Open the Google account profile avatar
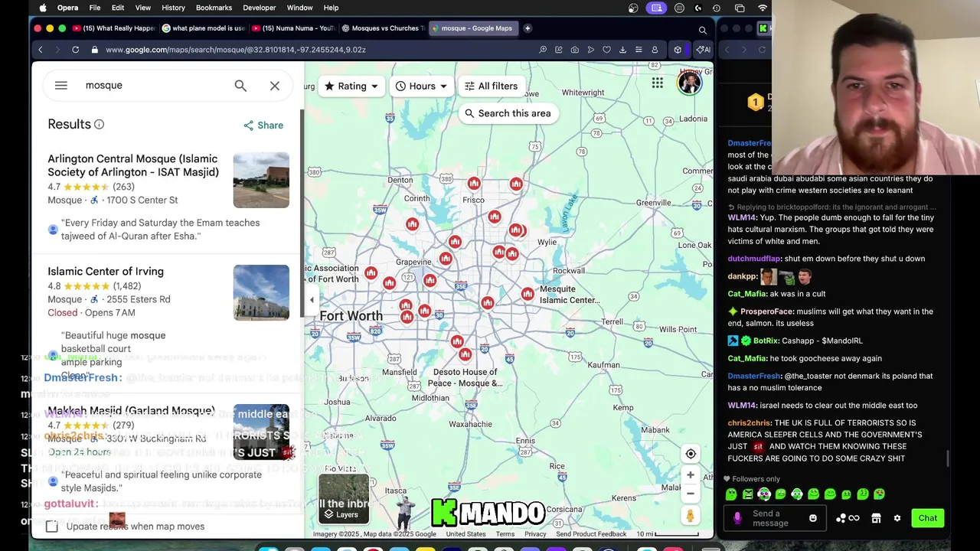The width and height of the screenshot is (980, 551). point(689,83)
